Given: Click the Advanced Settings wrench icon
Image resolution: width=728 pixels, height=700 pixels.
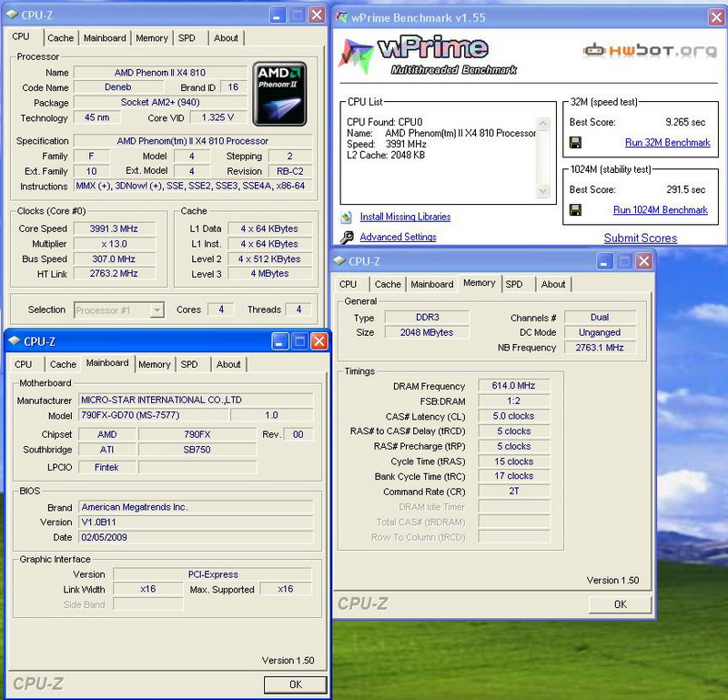Looking at the screenshot, I should (x=347, y=238).
